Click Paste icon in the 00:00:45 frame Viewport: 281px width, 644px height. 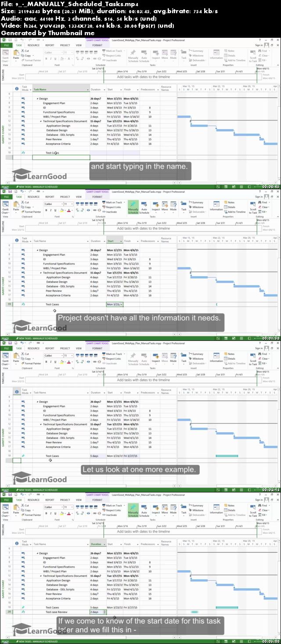click(16, 53)
